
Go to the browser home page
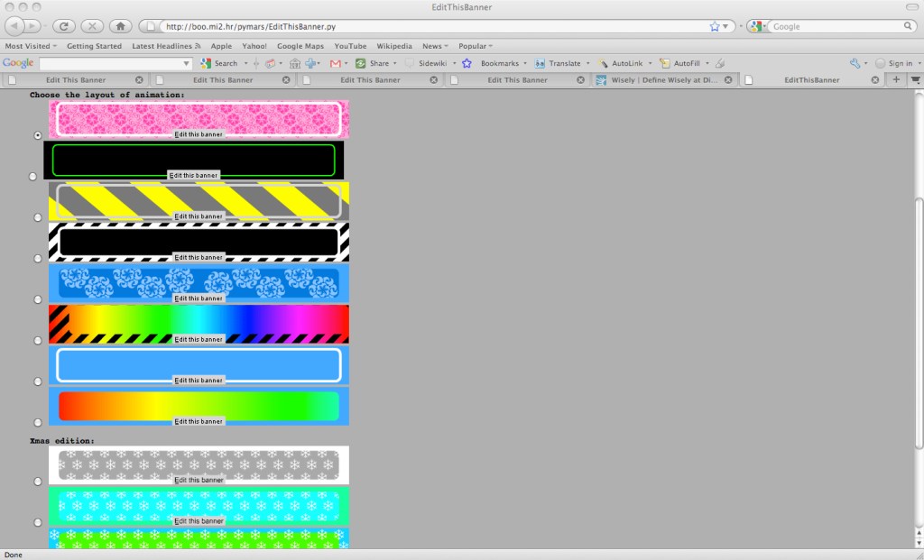121,26
